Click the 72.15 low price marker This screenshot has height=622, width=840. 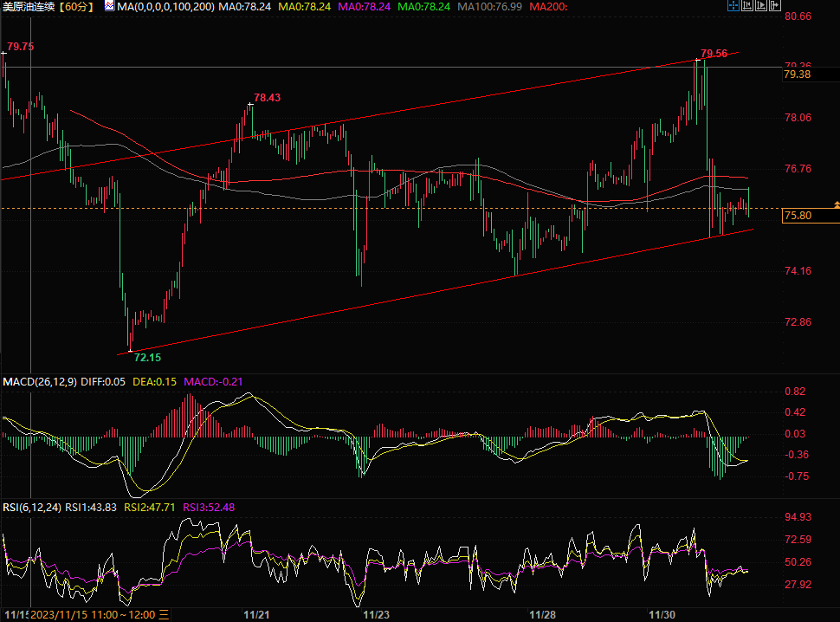147,357
